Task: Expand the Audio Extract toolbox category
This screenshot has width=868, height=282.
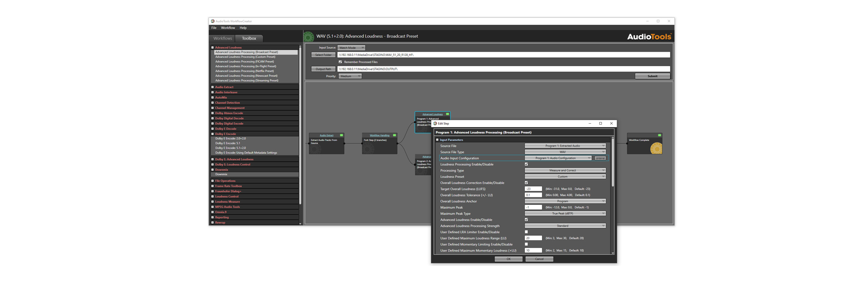Action: point(213,87)
